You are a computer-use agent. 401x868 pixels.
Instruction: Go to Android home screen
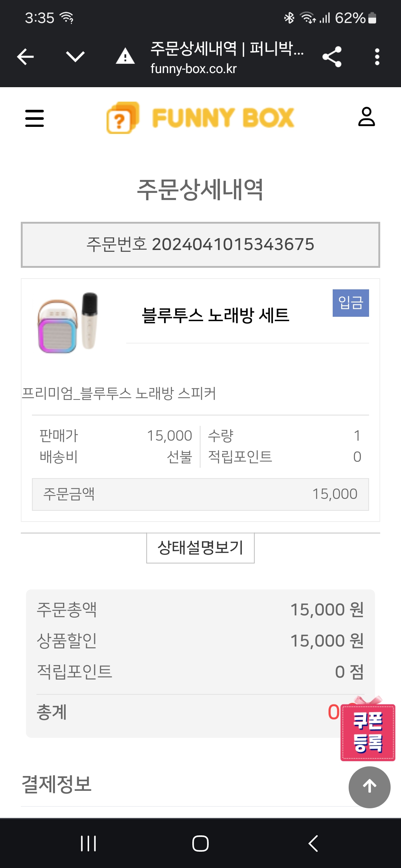point(200,843)
